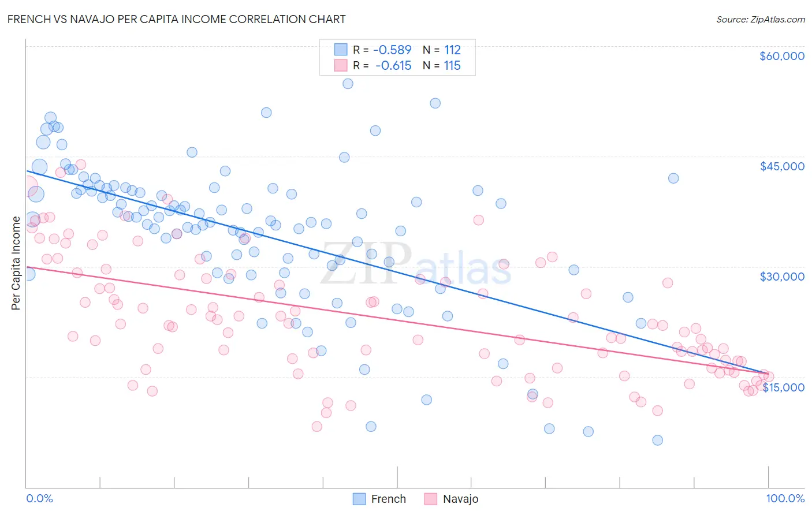Viewport: 812px width, 515px height.
Task: Click the N = 112 sample count
Action: [x=442, y=50]
